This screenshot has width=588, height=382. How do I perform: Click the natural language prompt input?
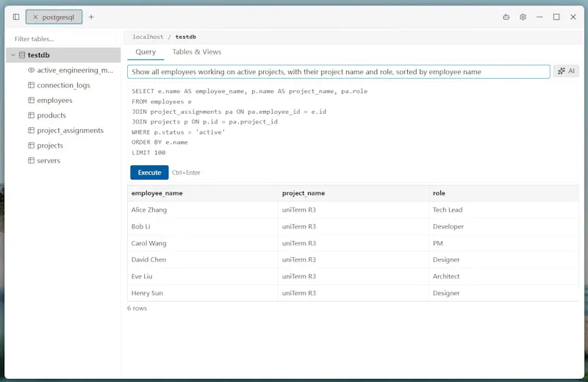coord(339,71)
